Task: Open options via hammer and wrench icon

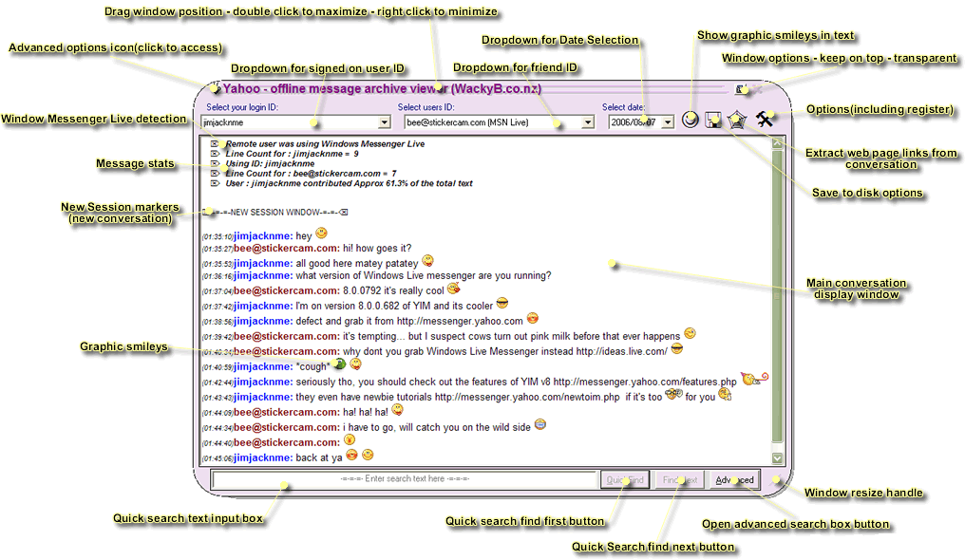Action: tap(765, 119)
